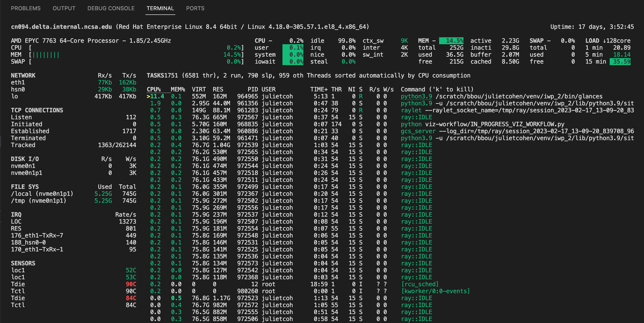644x323 pixels.
Task: Switch to the PORTS tab
Action: (x=195, y=8)
